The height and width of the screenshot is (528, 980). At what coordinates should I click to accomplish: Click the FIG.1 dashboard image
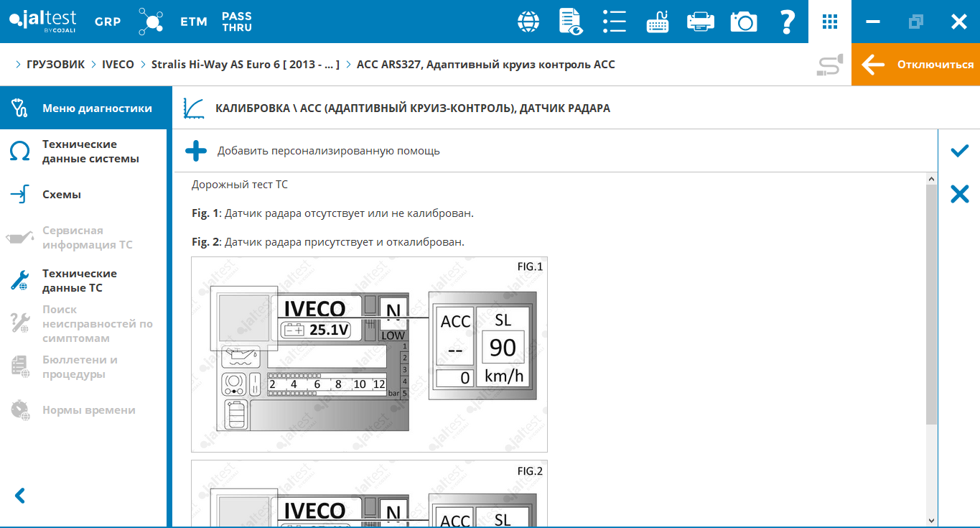tap(369, 354)
